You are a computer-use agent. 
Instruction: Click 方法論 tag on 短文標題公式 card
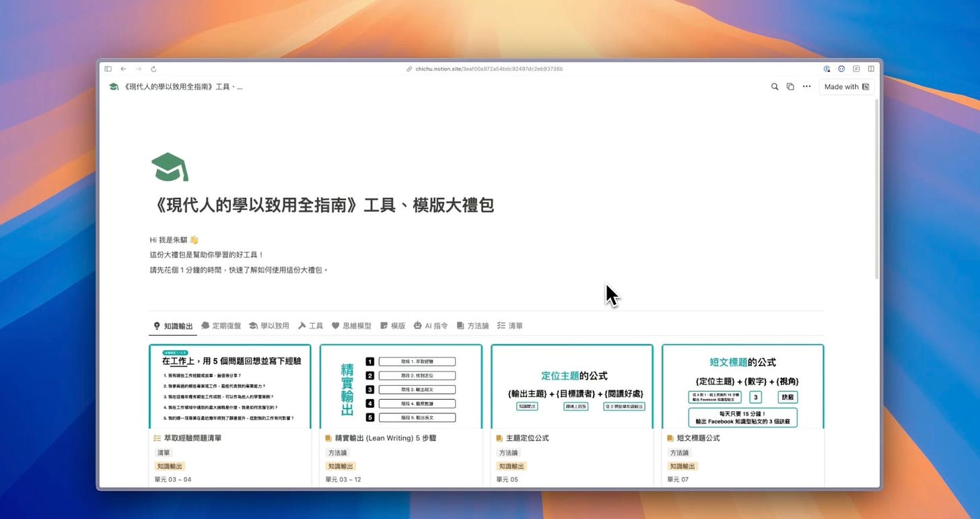point(680,453)
